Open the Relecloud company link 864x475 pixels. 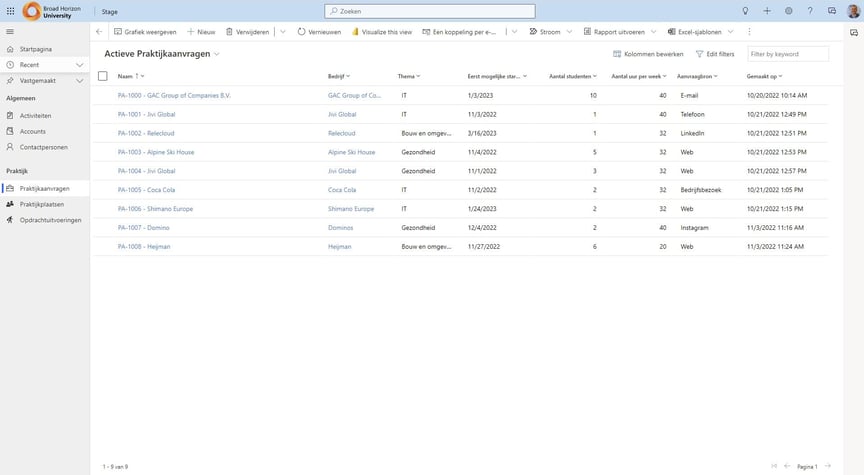pos(342,133)
